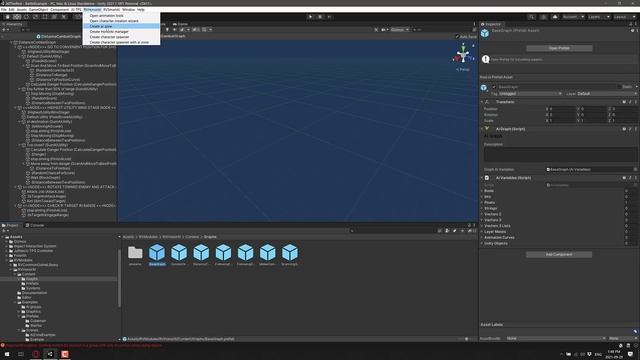Click the AI Graph (Script) component icon
Image resolution: width=640 pixels, height=360 pixels.
pos(487,129)
